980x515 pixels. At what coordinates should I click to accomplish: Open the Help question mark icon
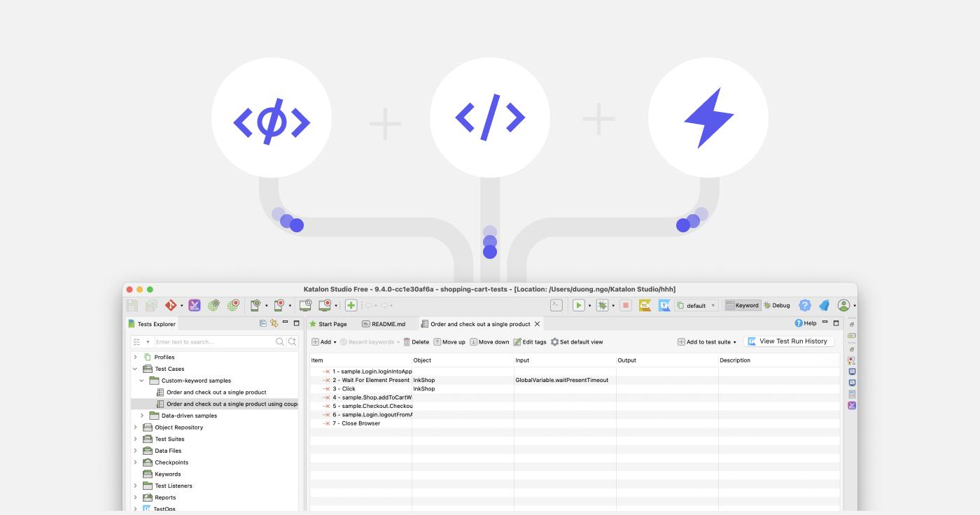tap(804, 305)
